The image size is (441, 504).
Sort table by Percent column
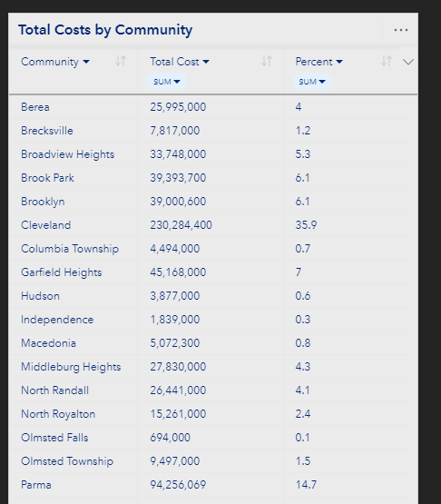387,61
